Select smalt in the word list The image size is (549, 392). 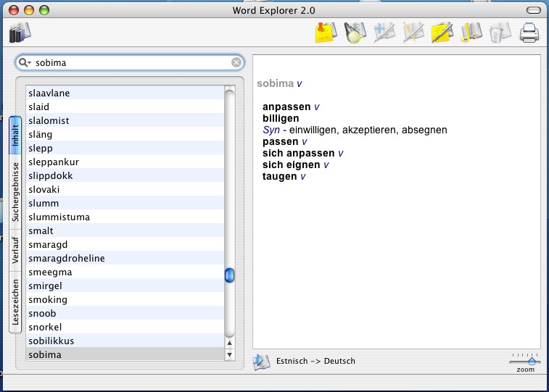point(125,231)
